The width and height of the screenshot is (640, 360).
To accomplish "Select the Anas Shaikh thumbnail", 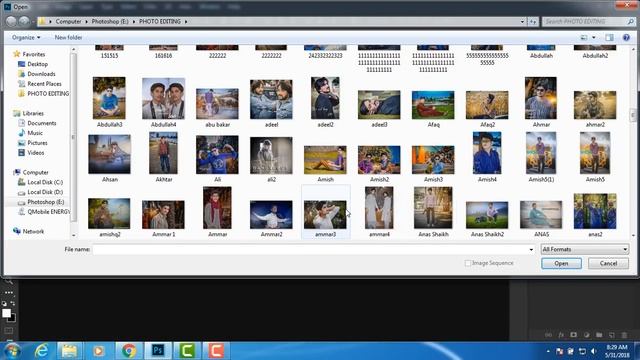I will pos(433,208).
